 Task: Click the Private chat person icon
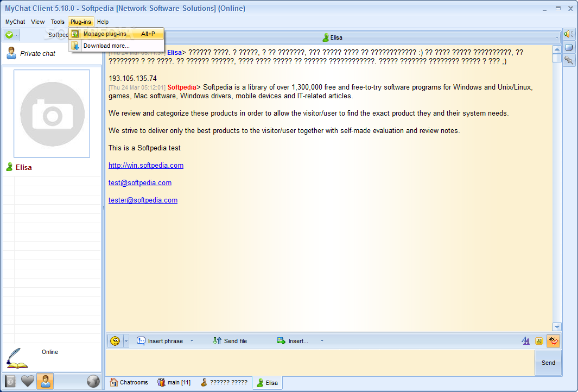point(11,53)
